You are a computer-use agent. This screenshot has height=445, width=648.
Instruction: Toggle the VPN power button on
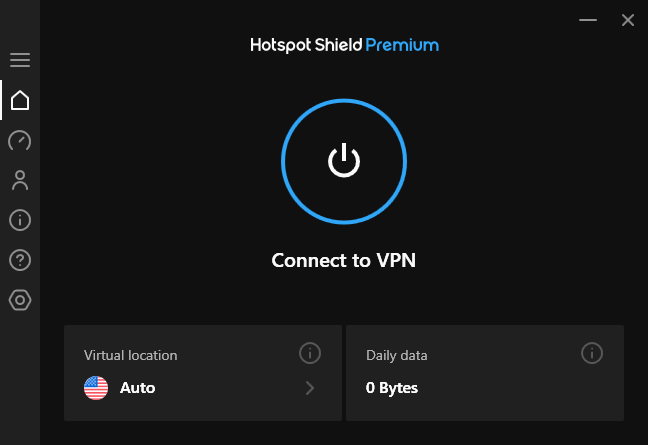click(343, 160)
